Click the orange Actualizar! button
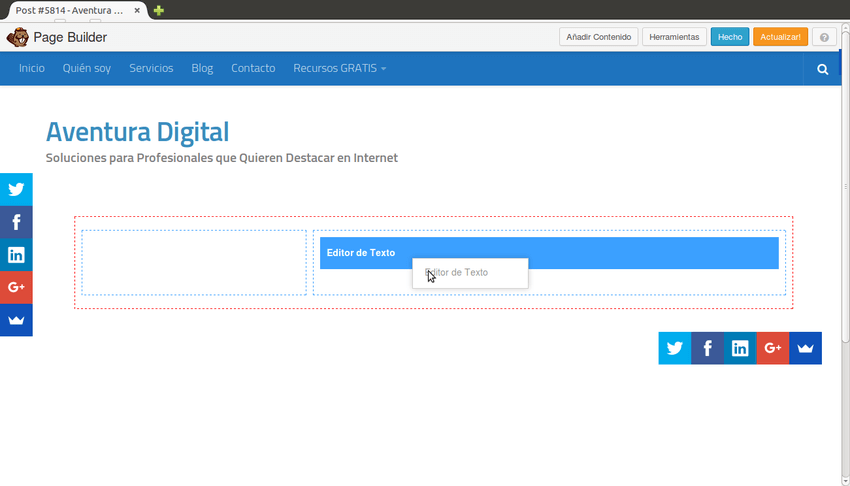The image size is (850, 486). pos(779,37)
